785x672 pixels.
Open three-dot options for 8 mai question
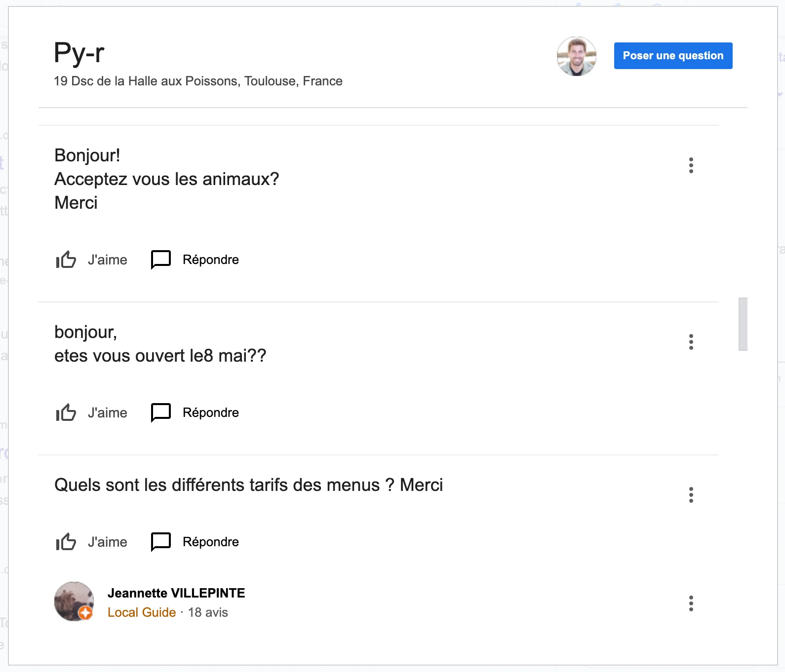click(691, 342)
